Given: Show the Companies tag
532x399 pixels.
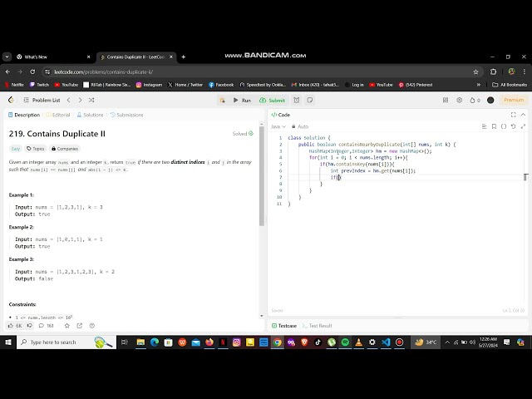Looking at the screenshot, I should (65, 149).
